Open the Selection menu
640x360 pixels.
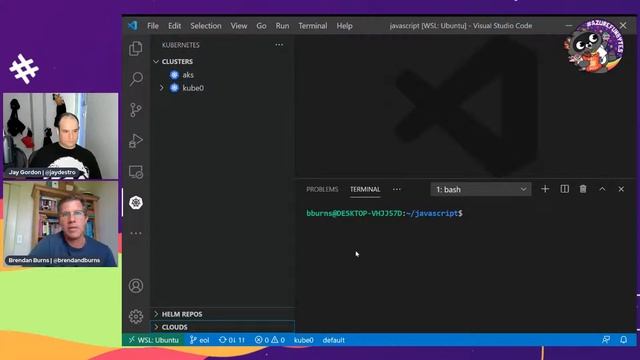pos(206,26)
